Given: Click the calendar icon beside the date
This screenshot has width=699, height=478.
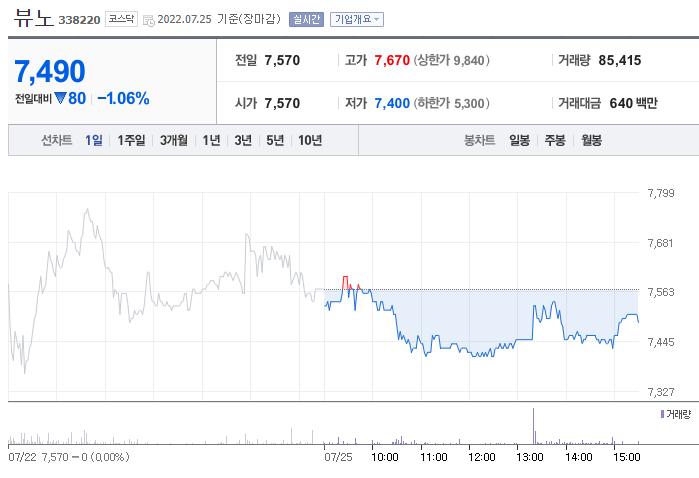Looking at the screenshot, I should click(149, 20).
